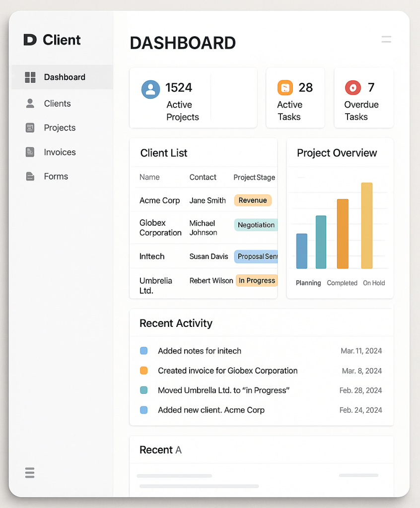Sort by the Project Stage column header

[253, 177]
